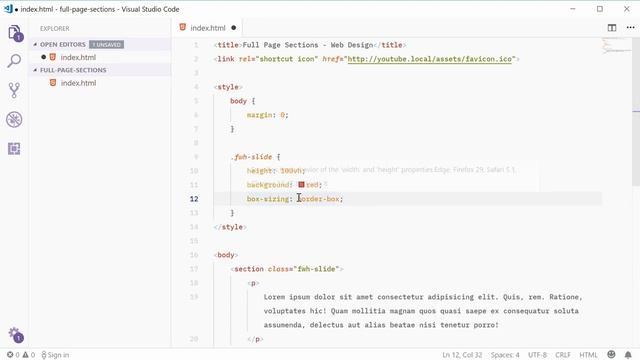
Task: Click the box-sizing property text
Action: tap(267, 199)
